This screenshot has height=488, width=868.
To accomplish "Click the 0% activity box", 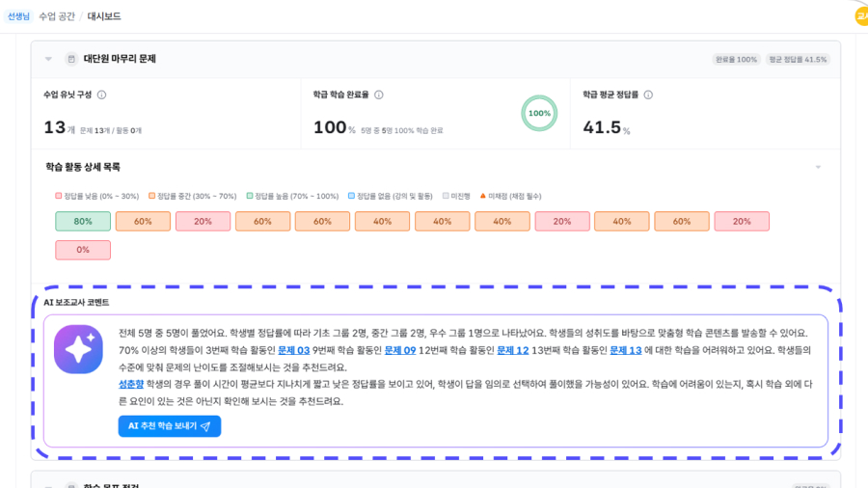I will (x=83, y=251).
